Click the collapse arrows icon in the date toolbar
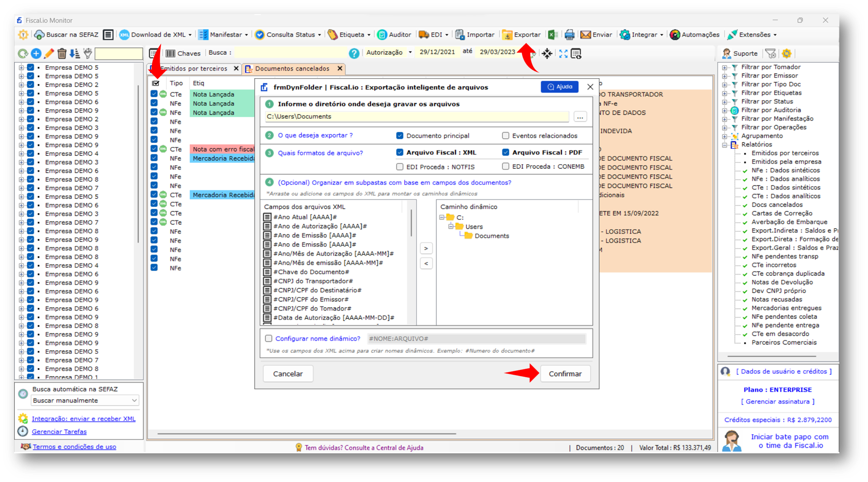Screen dimensions: 868x482 point(547,53)
